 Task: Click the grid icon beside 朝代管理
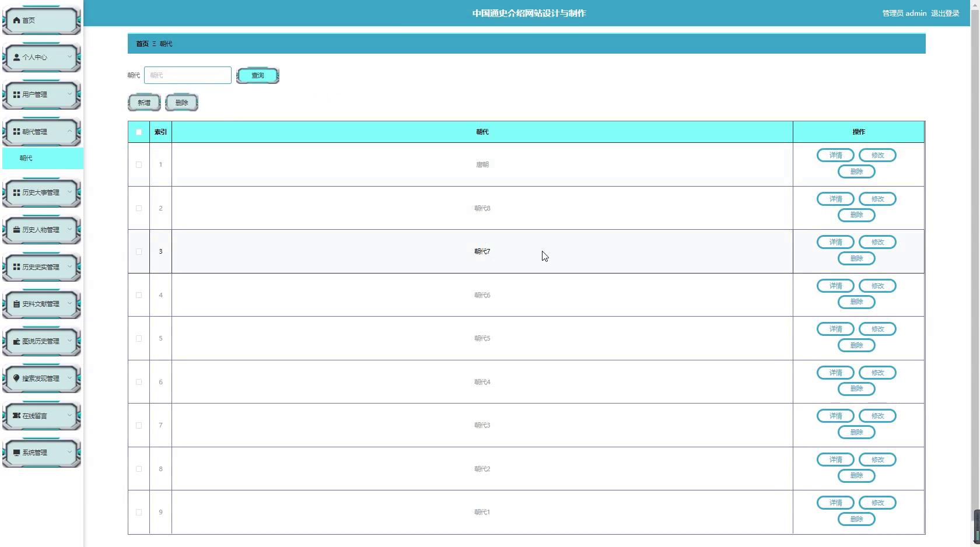(16, 132)
